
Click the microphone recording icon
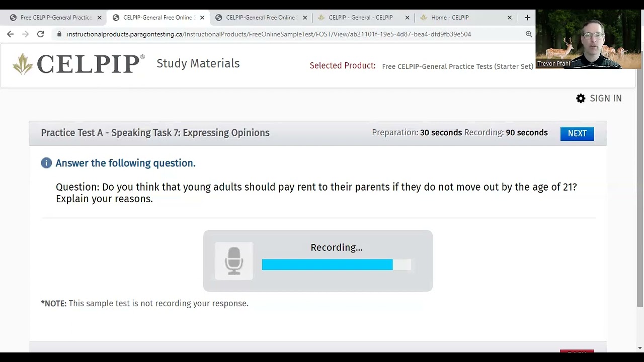pos(234,260)
